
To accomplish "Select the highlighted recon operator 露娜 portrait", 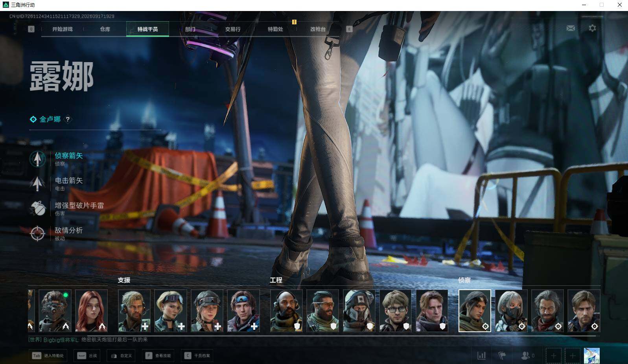I will tap(475, 311).
